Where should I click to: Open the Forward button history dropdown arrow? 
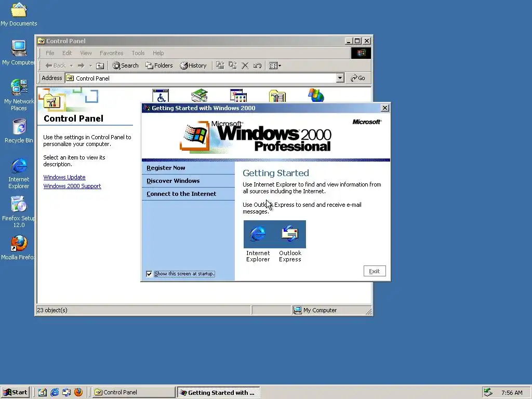click(90, 65)
